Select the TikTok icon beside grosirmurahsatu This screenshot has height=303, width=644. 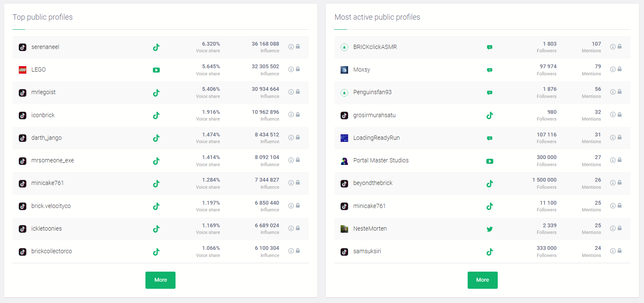(x=489, y=115)
